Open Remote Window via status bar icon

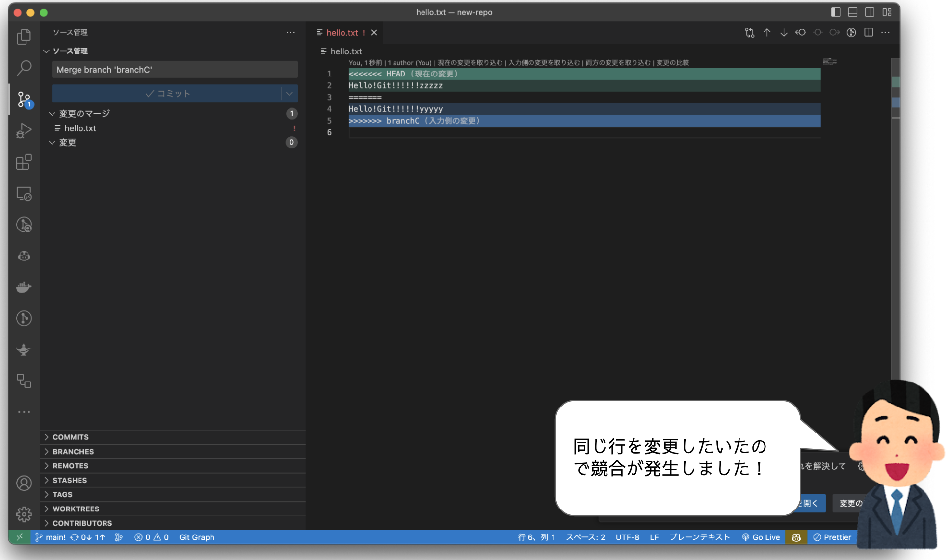coord(20,537)
